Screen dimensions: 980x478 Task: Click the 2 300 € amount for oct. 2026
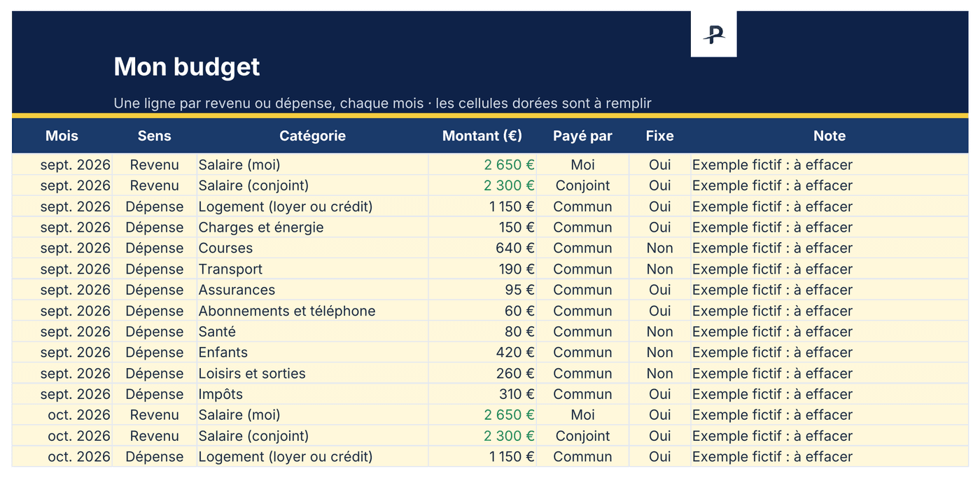click(482, 436)
